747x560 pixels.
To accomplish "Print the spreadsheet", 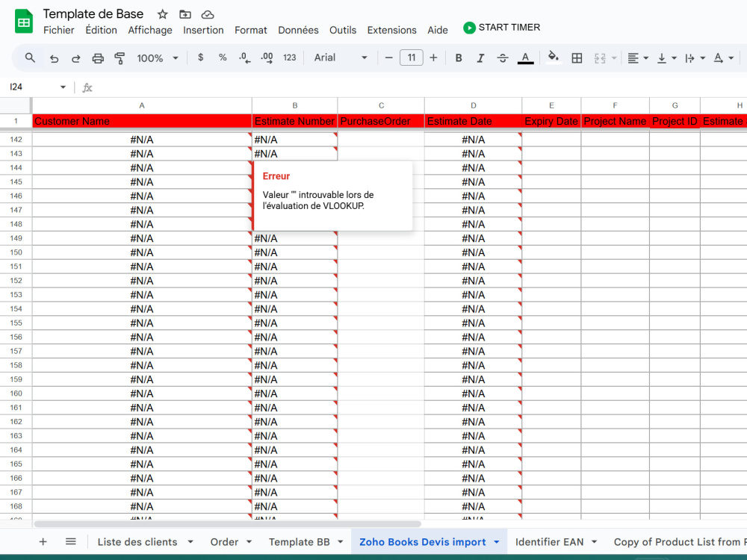I will 98,58.
